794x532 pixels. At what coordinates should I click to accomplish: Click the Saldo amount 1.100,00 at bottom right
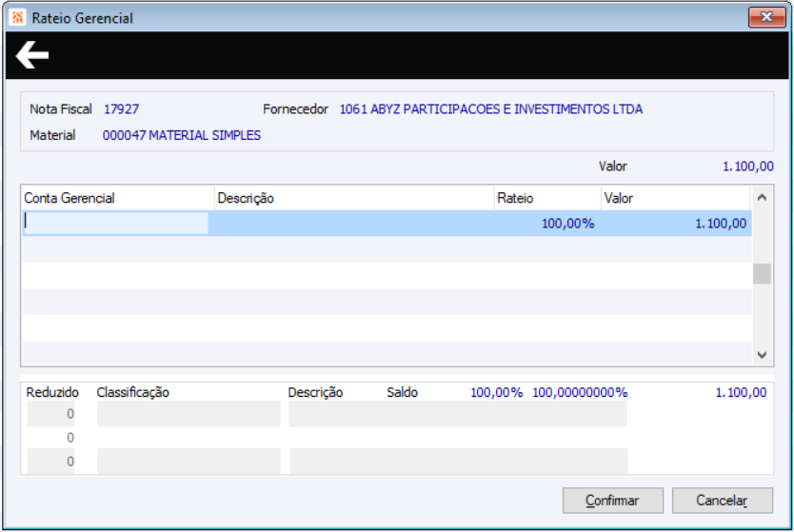point(741,392)
